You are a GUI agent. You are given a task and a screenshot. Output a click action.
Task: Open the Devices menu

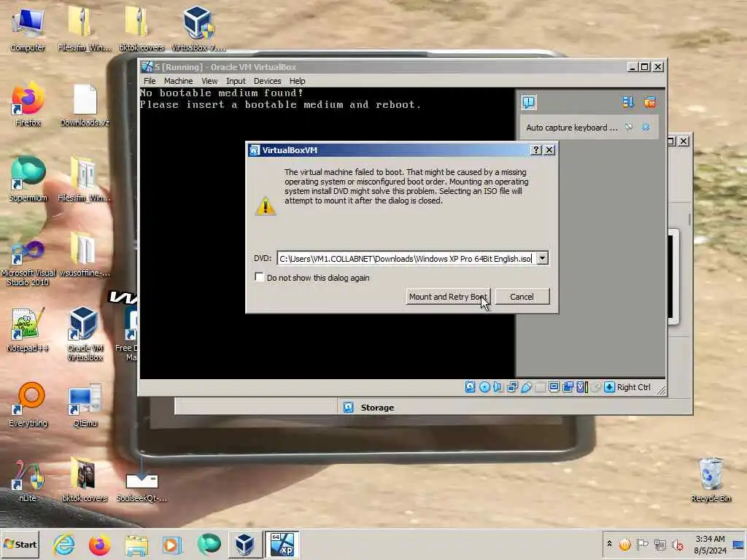coord(267,81)
